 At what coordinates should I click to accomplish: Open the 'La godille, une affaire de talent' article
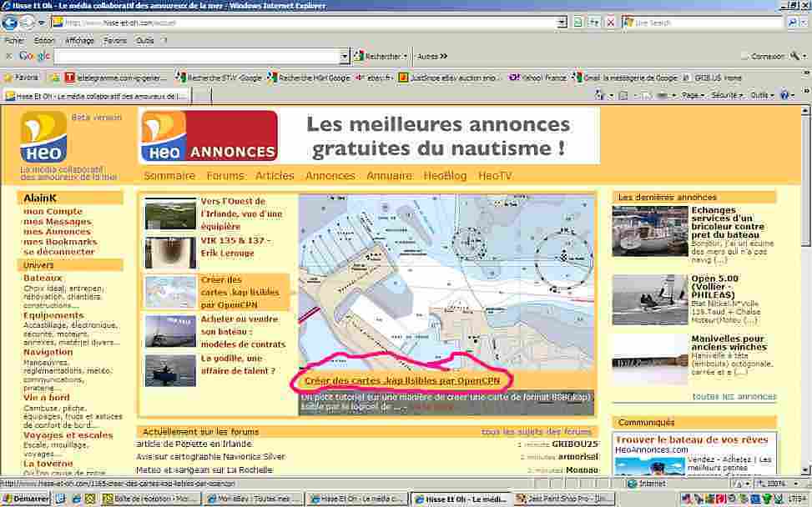(x=238, y=364)
